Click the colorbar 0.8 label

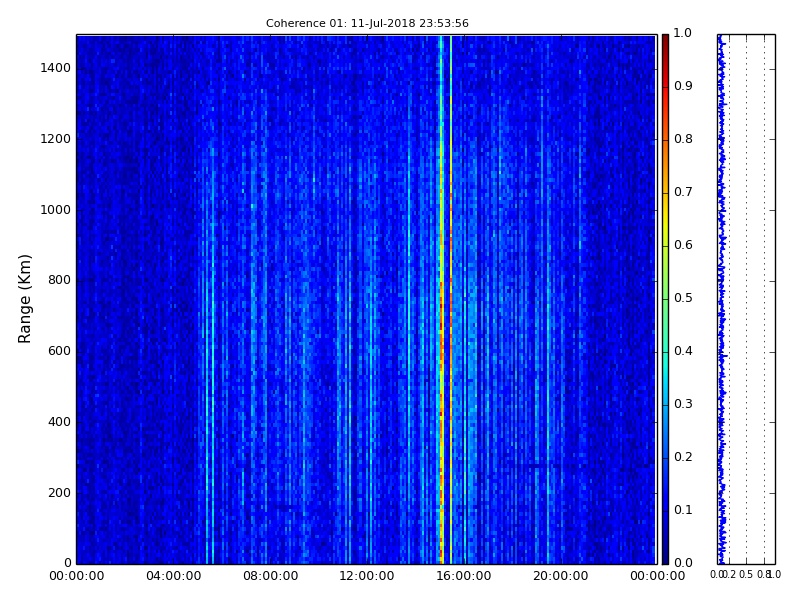683,139
